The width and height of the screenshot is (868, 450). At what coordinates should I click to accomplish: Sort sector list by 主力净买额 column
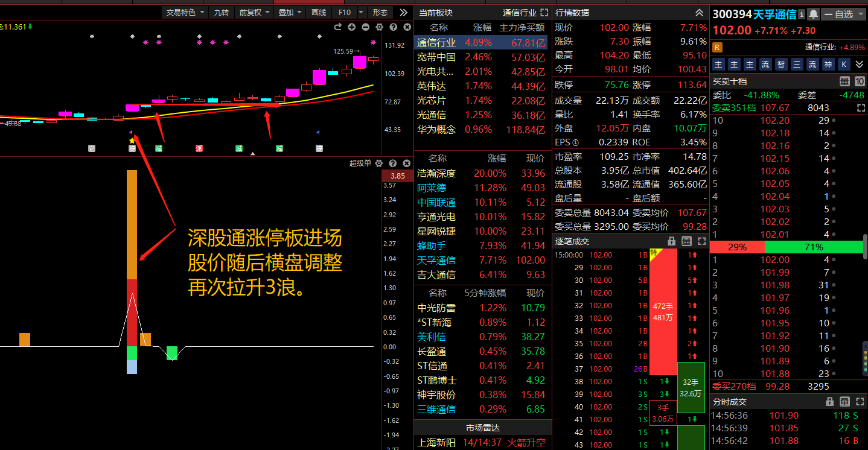[x=522, y=28]
